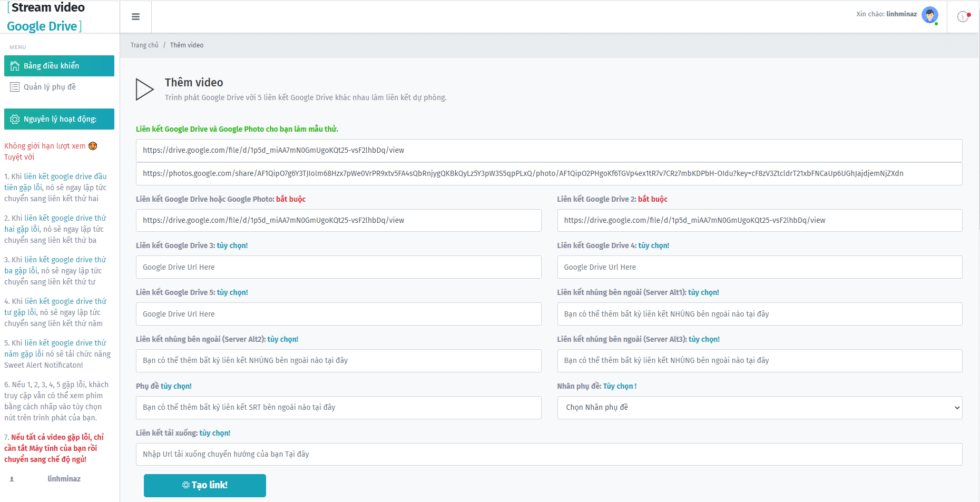Focus the Liên kết Google Drive 3 field

coord(338,267)
